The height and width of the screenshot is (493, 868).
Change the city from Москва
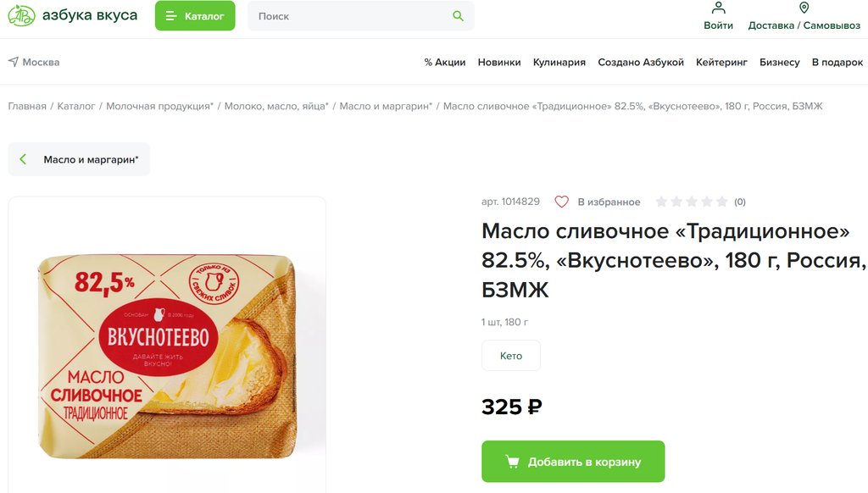41,62
